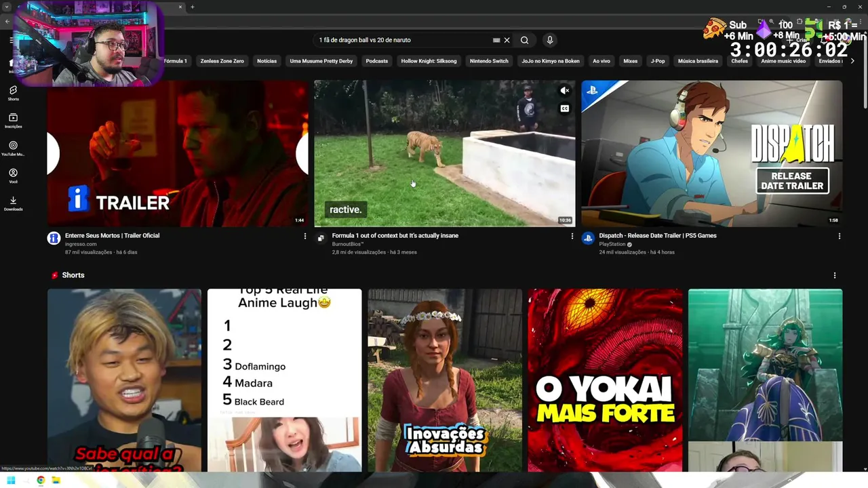
Task: Open options menu for Formula 1 video
Action: pyautogui.click(x=572, y=237)
